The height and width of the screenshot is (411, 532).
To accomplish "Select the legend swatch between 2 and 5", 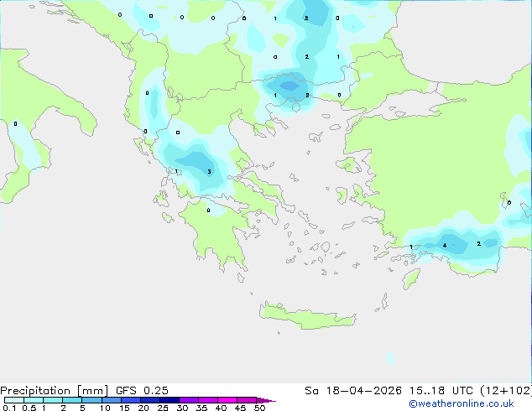I will click(x=72, y=400).
